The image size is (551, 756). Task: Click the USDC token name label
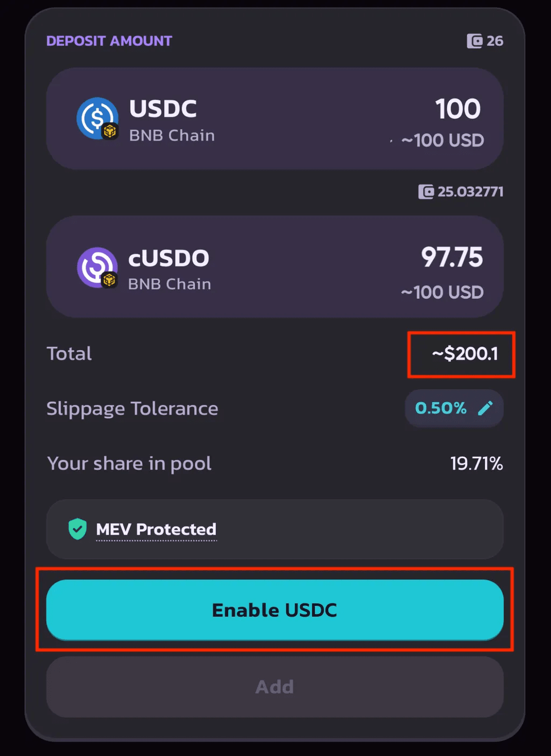click(x=163, y=109)
